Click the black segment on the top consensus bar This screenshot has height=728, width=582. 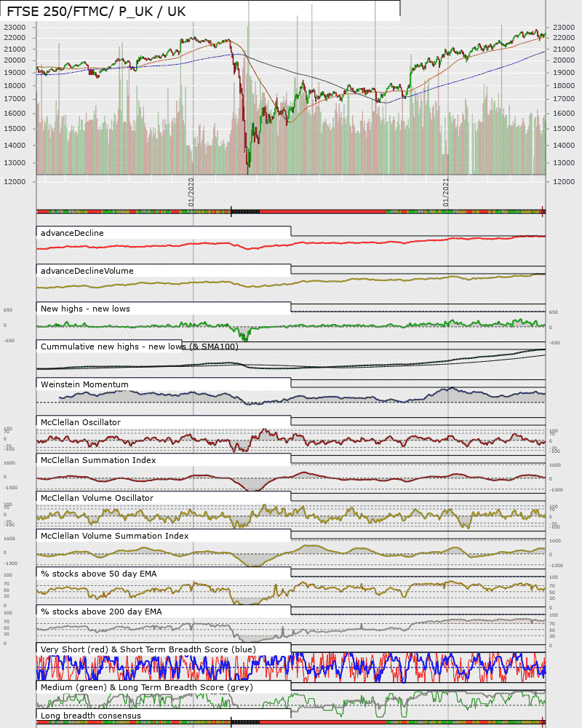point(245,212)
